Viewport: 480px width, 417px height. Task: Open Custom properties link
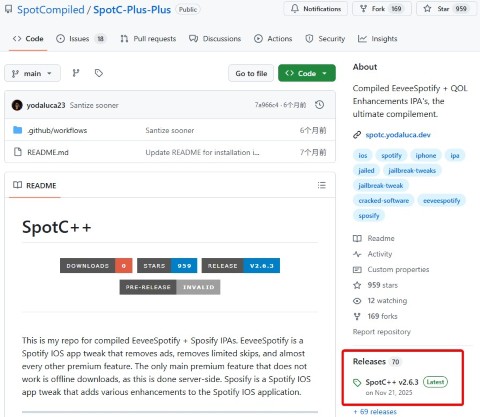click(398, 269)
